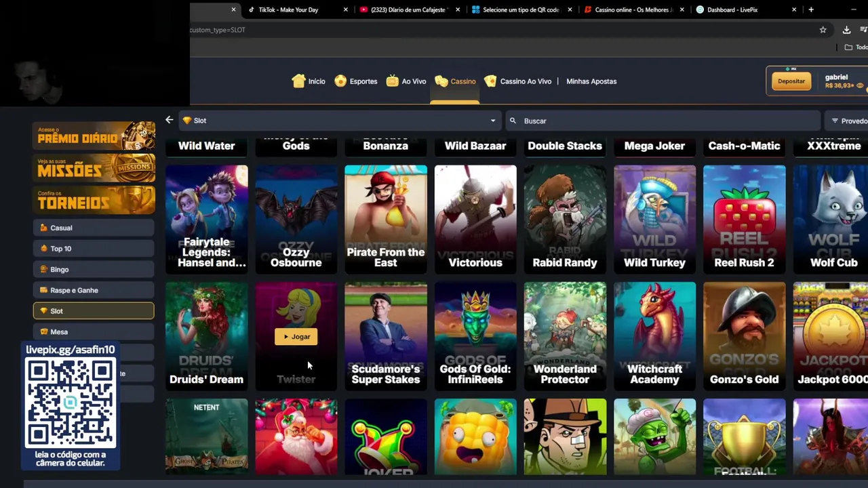This screenshot has height=488, width=868.
Task: Open the green zombie slot thumbnail
Action: [654, 437]
